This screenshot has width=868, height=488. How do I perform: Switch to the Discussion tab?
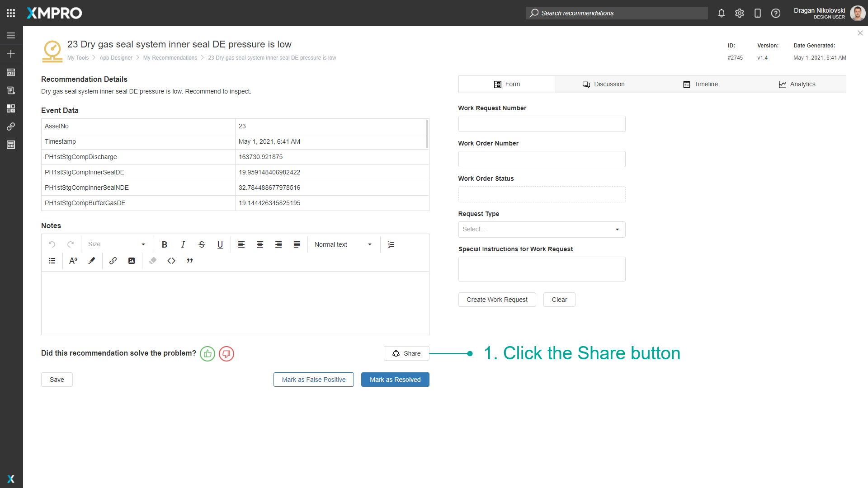tap(604, 84)
